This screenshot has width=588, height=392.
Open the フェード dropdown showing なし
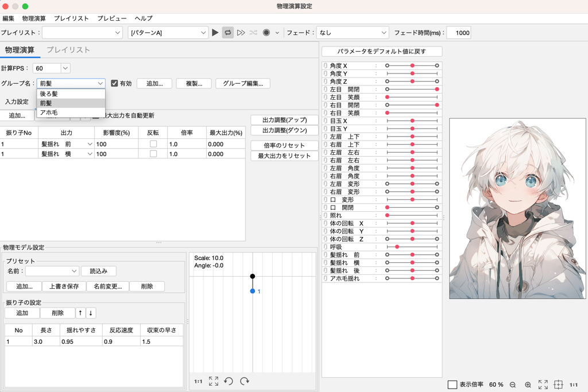(x=353, y=32)
